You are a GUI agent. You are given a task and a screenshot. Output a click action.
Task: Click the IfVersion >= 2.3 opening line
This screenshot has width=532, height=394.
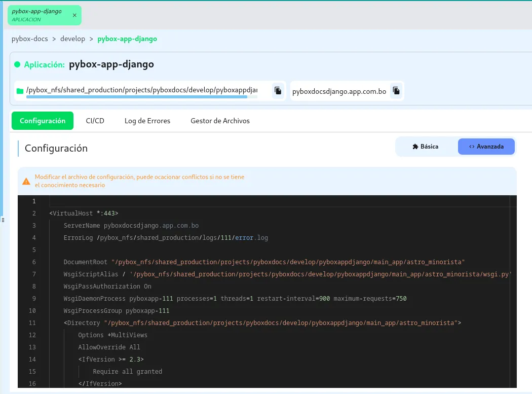click(x=111, y=360)
